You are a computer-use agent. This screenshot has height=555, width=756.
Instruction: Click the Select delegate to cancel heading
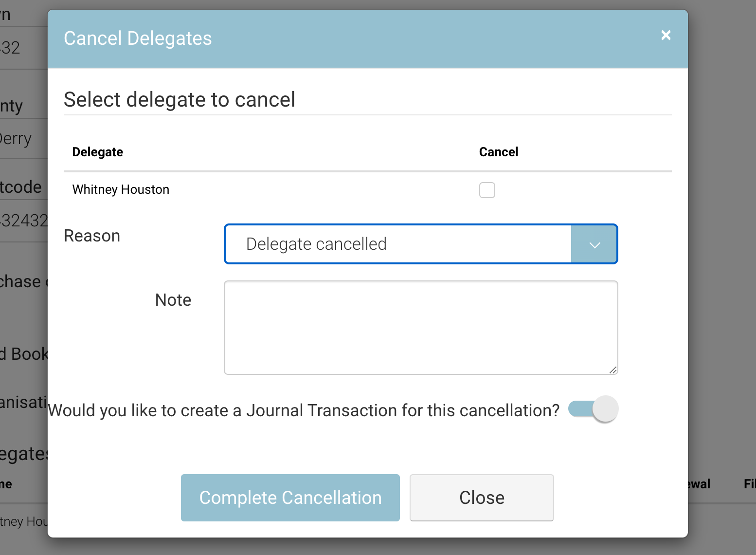click(x=180, y=100)
